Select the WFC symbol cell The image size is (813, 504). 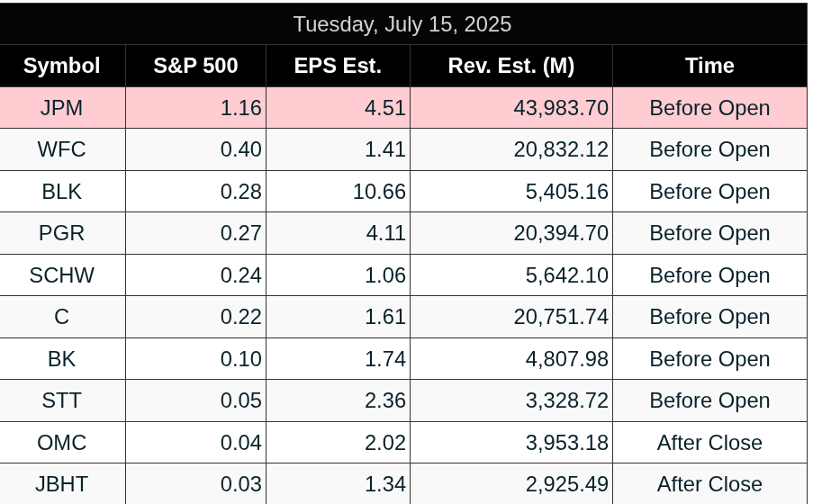click(x=62, y=149)
